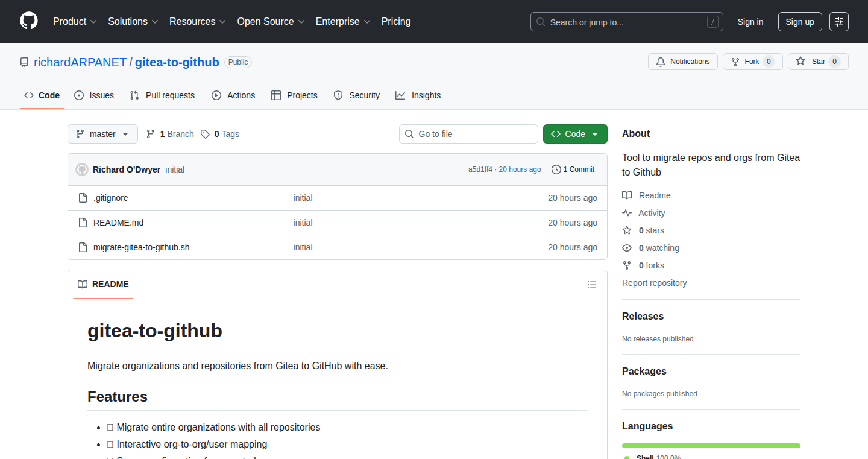868x459 pixels.
Task: Click the Readme book icon in About
Action: point(627,195)
